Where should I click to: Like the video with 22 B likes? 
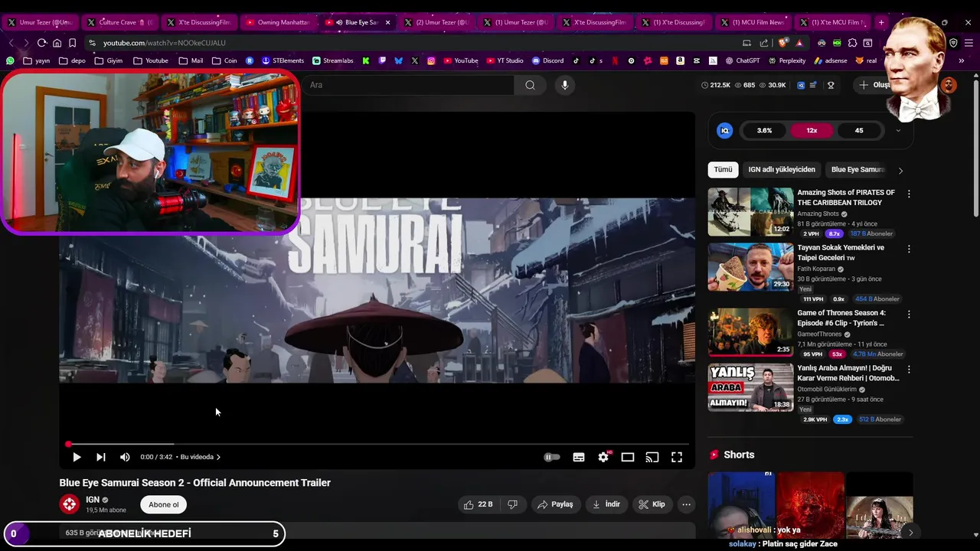click(x=479, y=504)
